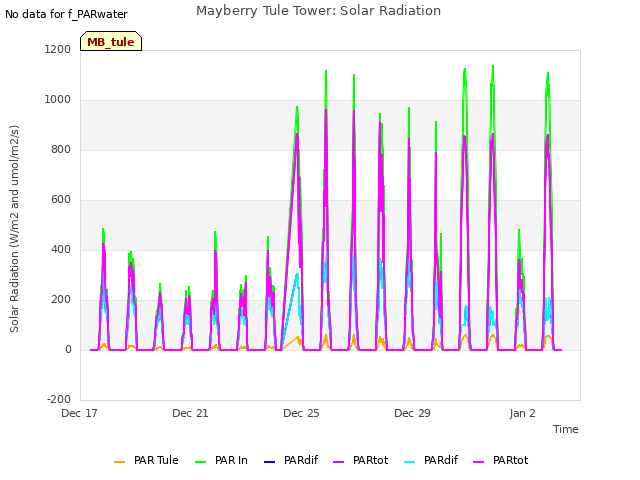Click the 0 y-axis tick label
This screenshot has height=480, width=640.
tap(68, 349)
